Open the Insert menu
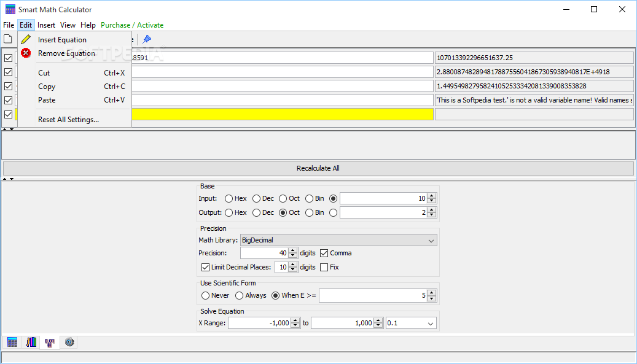The image size is (637, 364). (x=46, y=25)
